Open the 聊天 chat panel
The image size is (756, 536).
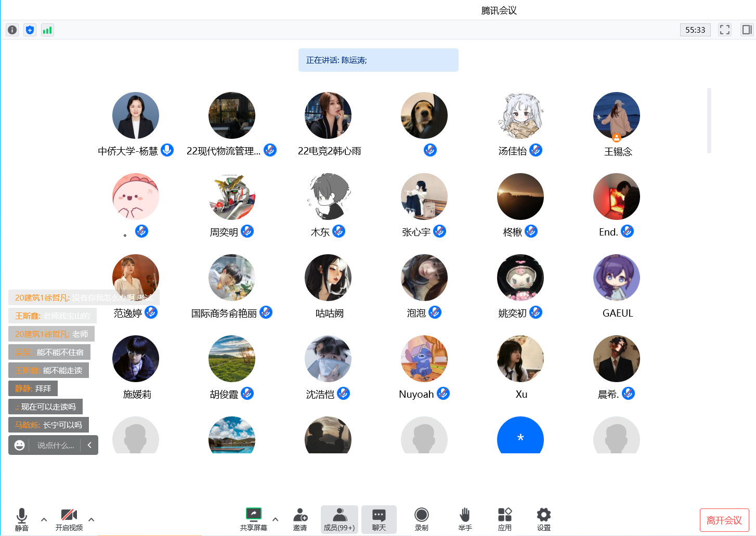[x=379, y=519]
